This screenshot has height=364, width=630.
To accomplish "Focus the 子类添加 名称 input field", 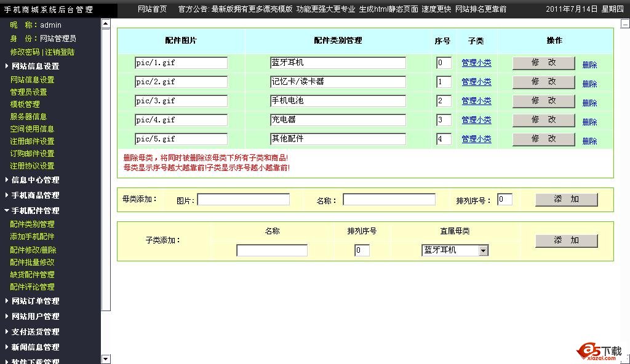I will tap(271, 250).
